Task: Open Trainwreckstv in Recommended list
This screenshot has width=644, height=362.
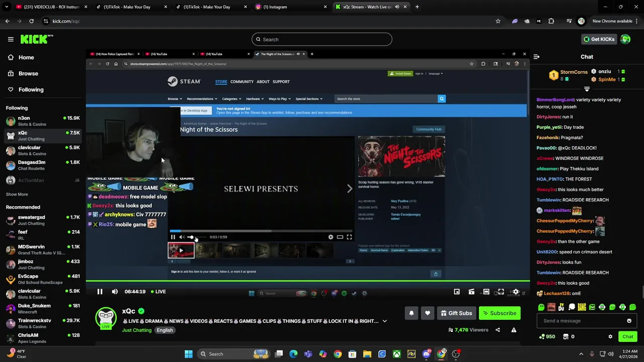Action: [43, 323]
